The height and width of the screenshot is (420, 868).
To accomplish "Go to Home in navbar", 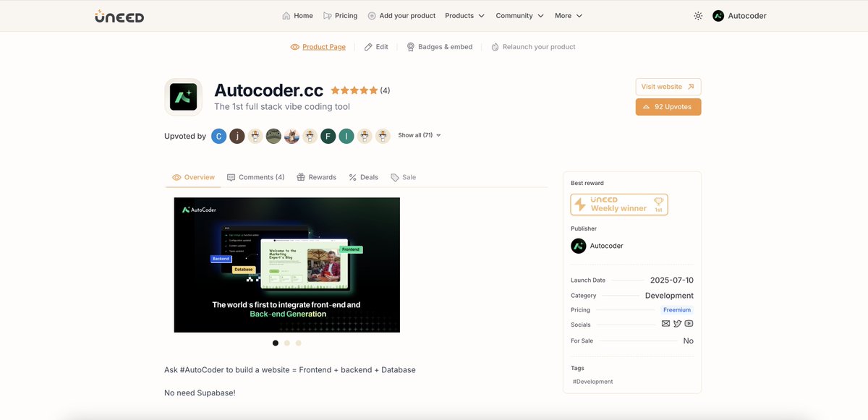I will [297, 16].
